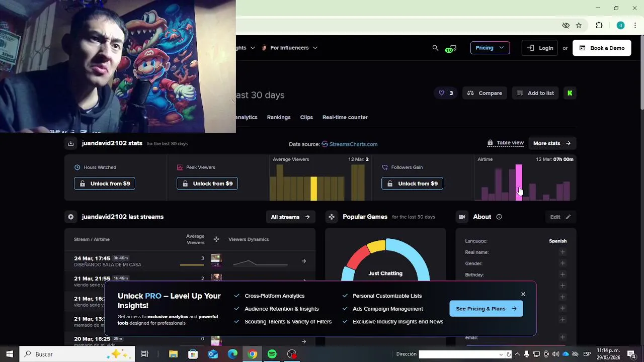The image size is (644, 362).
Task: Click Add to list button
Action: pos(535,93)
